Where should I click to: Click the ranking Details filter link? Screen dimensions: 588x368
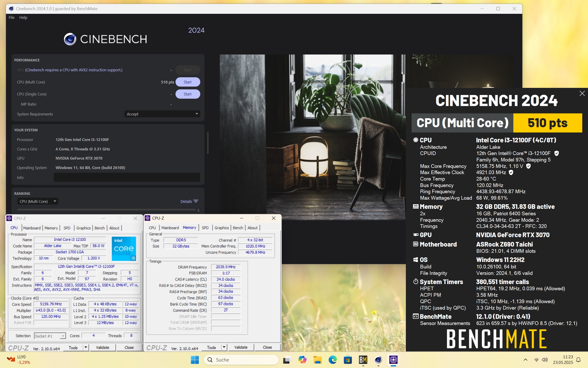tap(189, 201)
